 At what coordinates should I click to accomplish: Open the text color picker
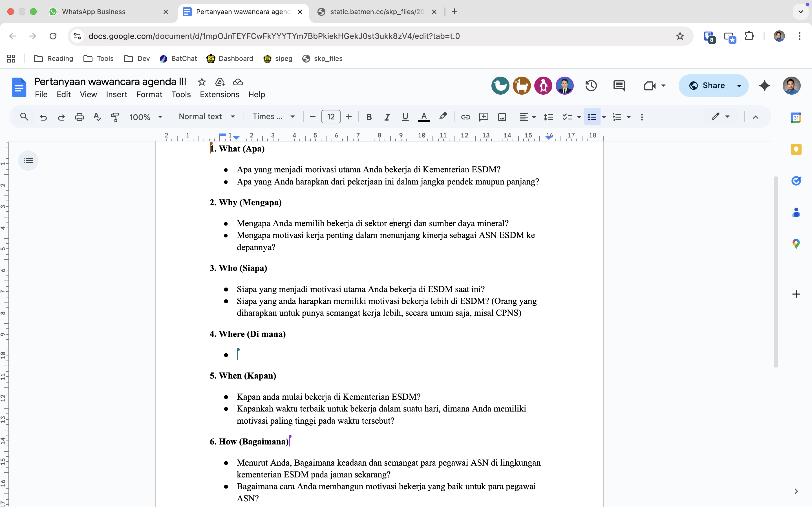point(424,117)
